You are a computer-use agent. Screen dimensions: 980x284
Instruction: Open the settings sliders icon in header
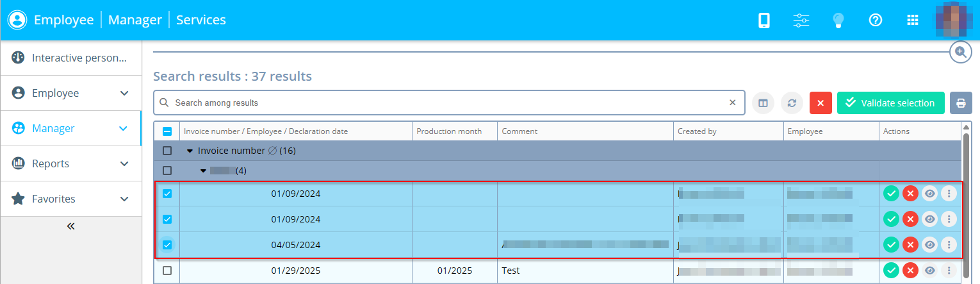coord(801,21)
